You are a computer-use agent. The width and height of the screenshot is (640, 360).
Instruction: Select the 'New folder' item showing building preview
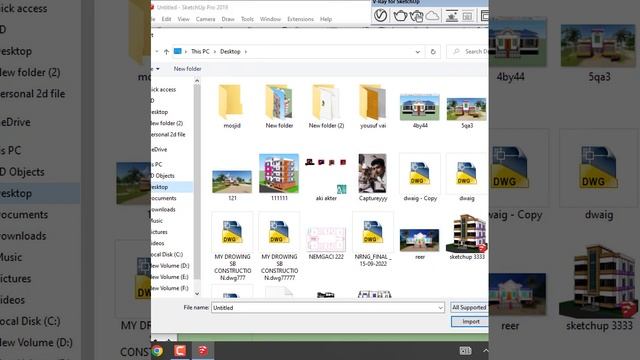[279, 106]
